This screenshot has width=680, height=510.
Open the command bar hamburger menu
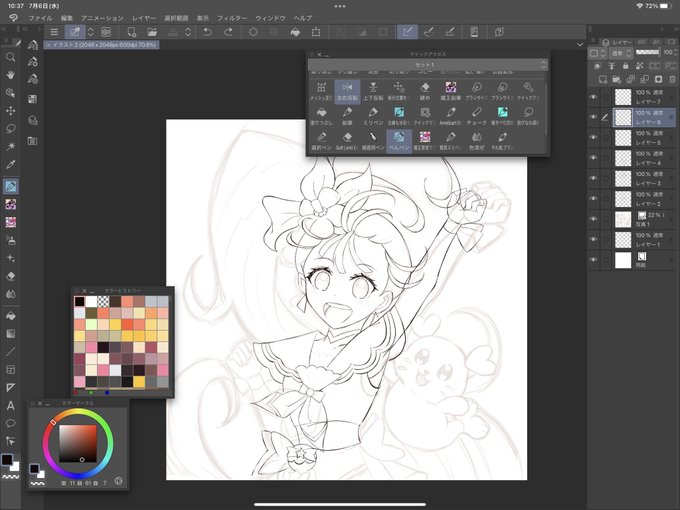click(54, 32)
